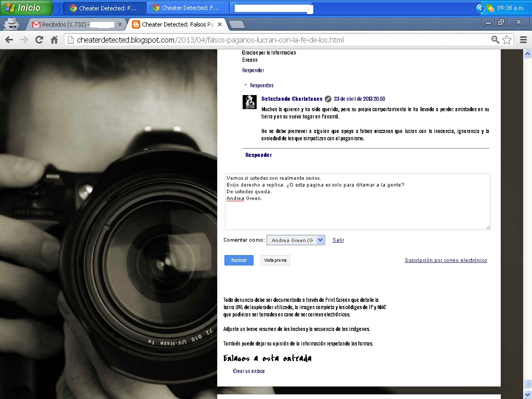Click the Vista previa button
The width and height of the screenshot is (532, 399).
(275, 260)
